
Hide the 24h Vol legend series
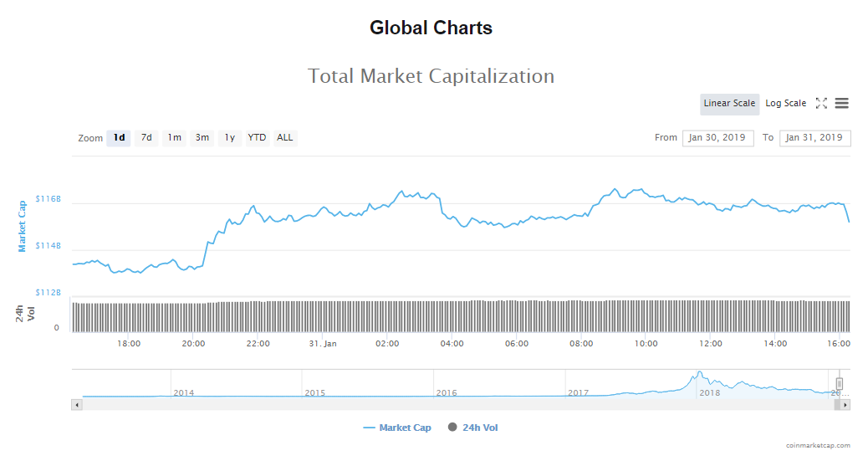pos(472,428)
